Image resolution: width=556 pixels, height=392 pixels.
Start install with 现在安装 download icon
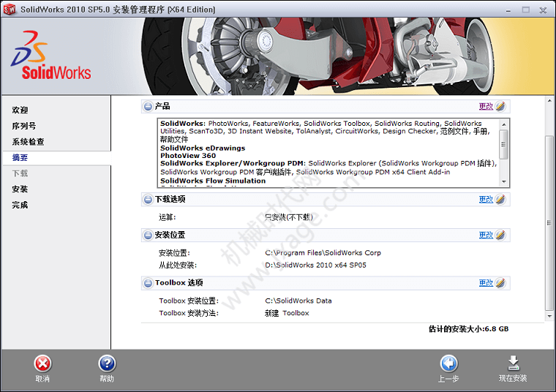[513, 363]
